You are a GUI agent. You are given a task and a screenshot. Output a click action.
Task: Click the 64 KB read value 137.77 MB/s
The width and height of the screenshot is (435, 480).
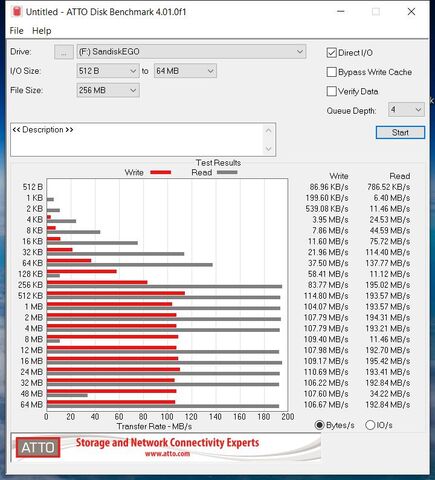(388, 263)
